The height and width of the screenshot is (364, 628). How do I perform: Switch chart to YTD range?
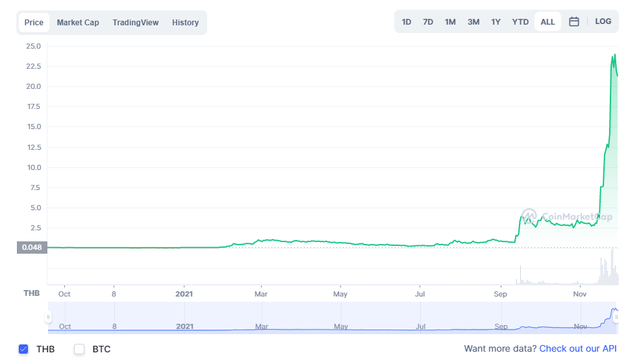[520, 21]
